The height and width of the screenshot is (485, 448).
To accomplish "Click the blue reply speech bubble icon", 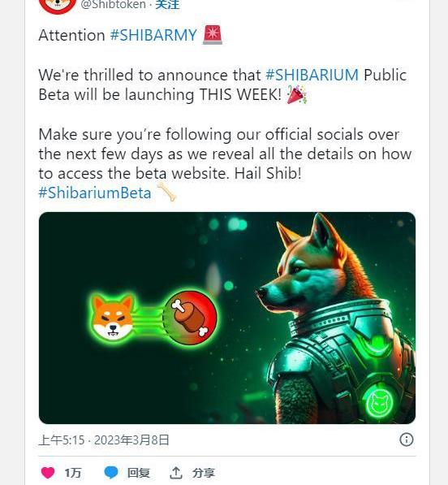I will click(111, 473).
